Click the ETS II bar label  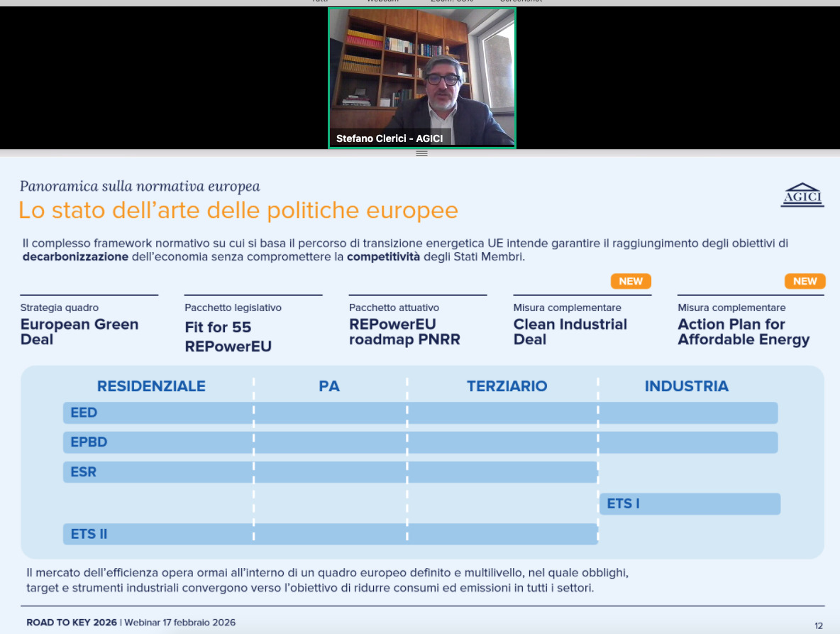coord(89,535)
